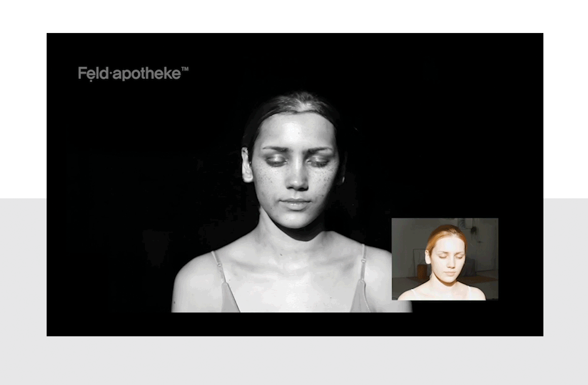
Task: Click the room background inside inset video
Action: (407, 244)
